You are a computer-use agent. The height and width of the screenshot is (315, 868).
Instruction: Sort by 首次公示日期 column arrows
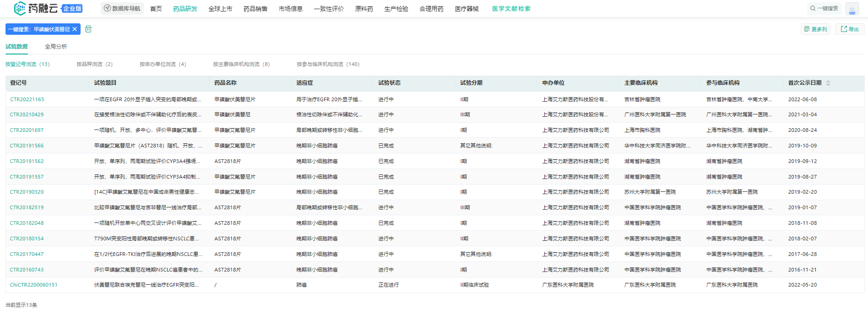point(828,83)
